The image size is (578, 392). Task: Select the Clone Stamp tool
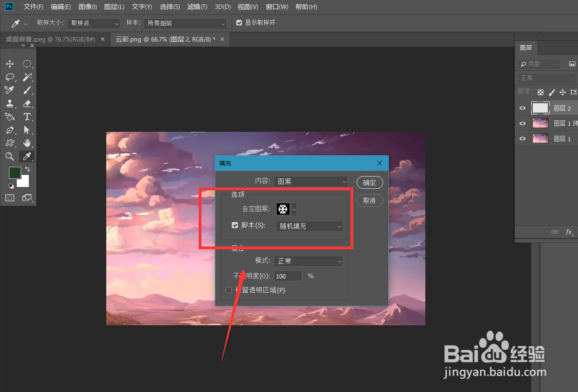coord(10,103)
